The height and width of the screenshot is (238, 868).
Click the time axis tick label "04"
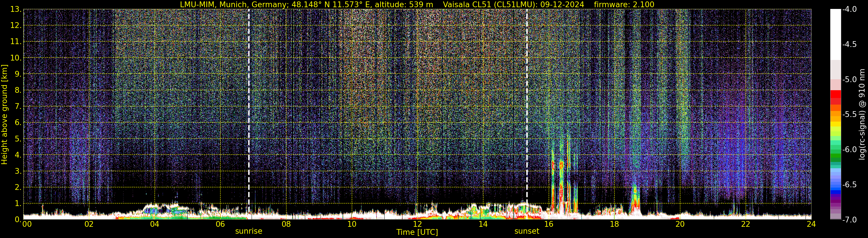click(154, 224)
